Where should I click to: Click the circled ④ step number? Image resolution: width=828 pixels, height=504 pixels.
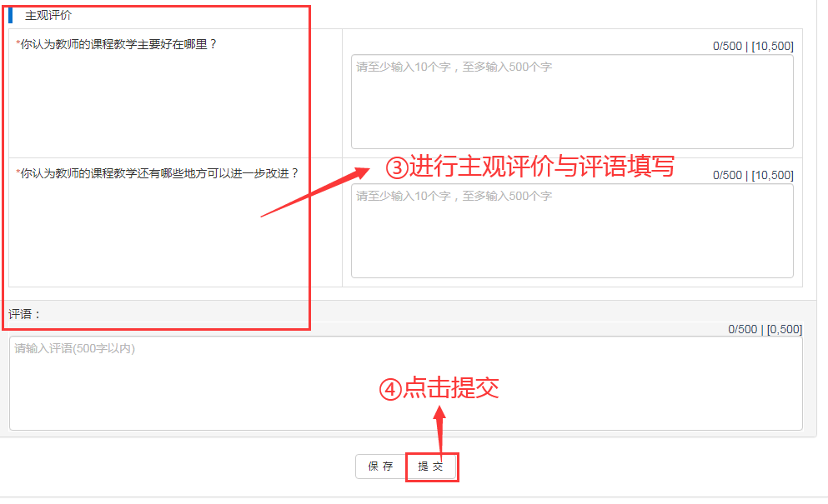point(391,390)
